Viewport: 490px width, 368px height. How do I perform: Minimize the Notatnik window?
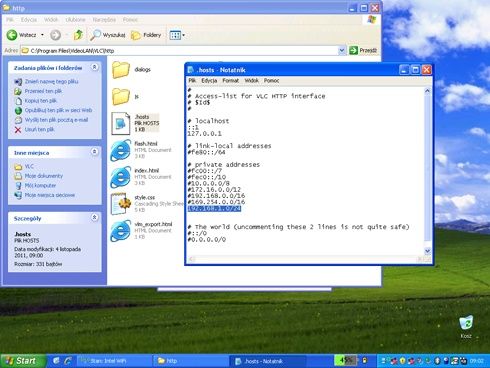tap(404, 70)
